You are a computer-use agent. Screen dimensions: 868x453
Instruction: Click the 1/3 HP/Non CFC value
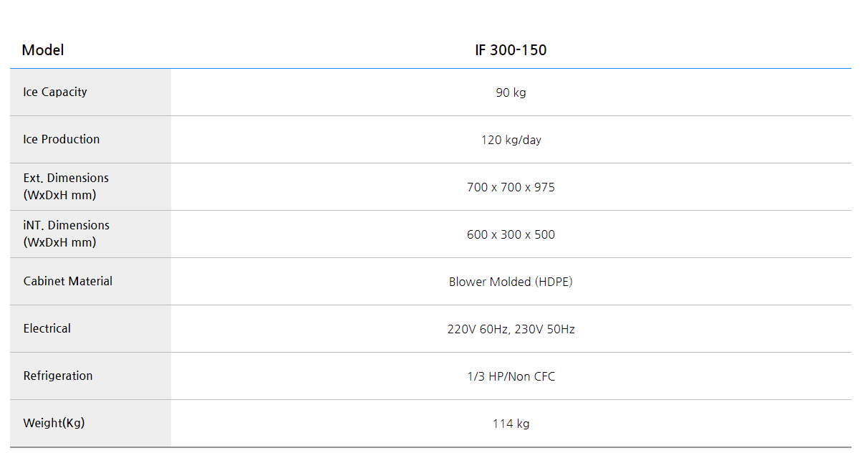point(511,376)
